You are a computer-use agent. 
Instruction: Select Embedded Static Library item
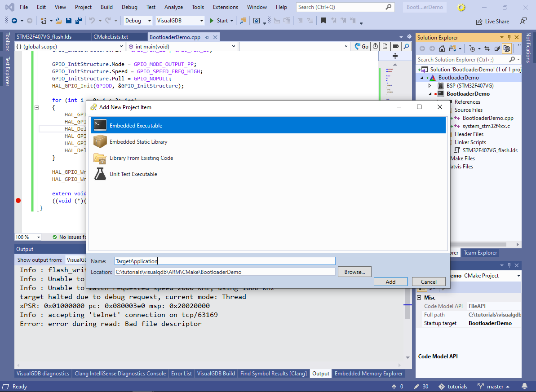(x=268, y=141)
